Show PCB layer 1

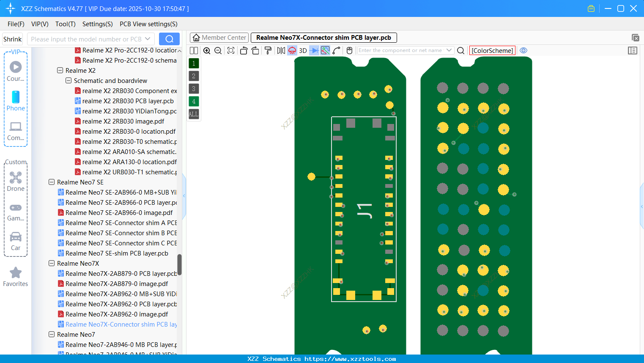(x=194, y=63)
